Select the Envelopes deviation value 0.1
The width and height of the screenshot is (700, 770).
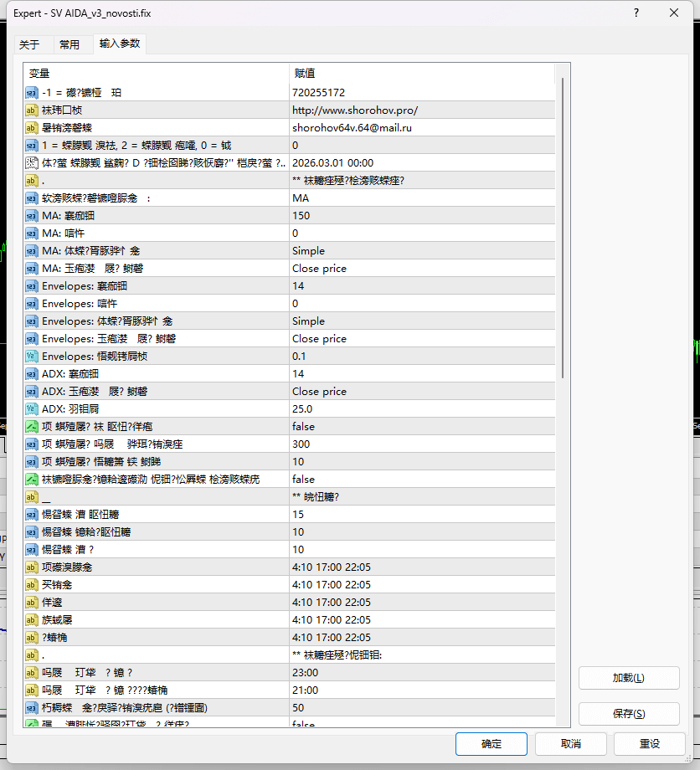point(423,357)
